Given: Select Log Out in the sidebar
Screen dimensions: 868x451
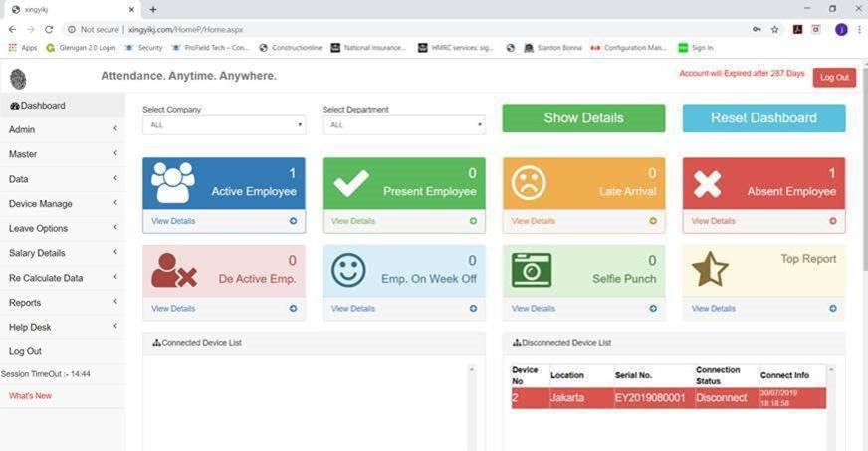Looking at the screenshot, I should (x=25, y=351).
